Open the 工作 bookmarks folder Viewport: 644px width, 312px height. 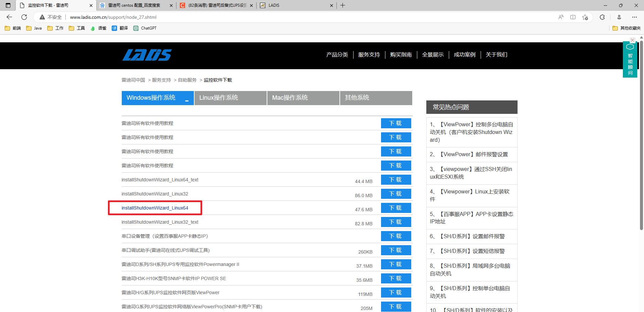tap(55, 28)
